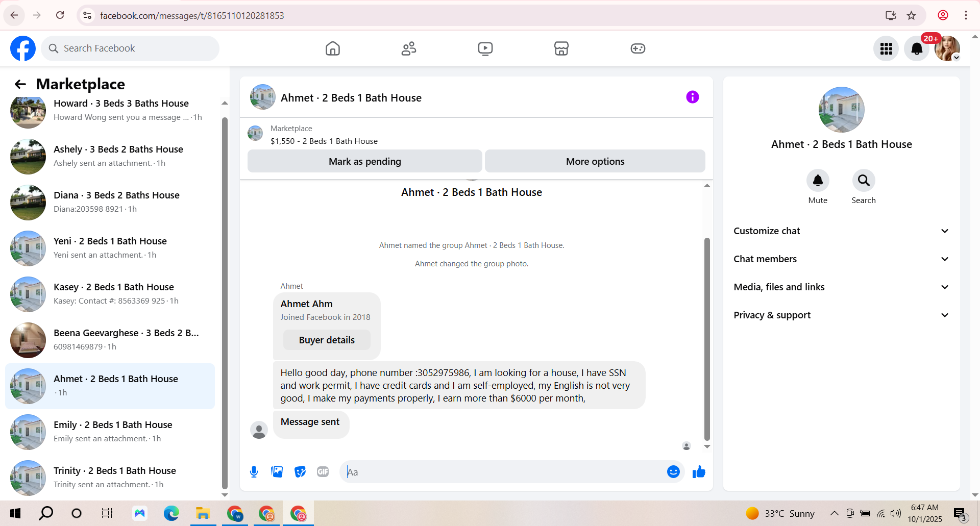Click the conversation list scrollbar
Image resolution: width=980 pixels, height=526 pixels.
click(x=225, y=304)
